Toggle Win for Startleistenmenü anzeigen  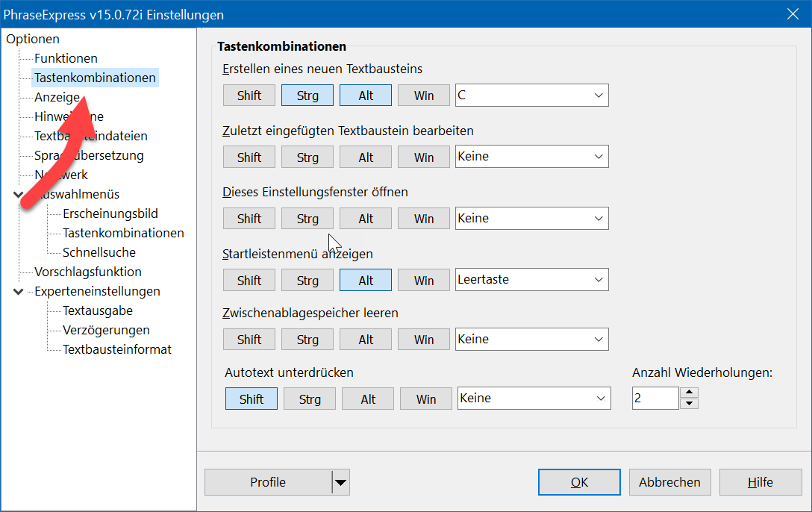click(x=424, y=280)
